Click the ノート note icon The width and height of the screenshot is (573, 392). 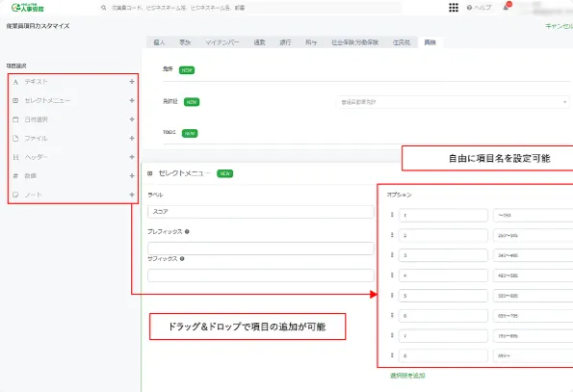tap(15, 195)
